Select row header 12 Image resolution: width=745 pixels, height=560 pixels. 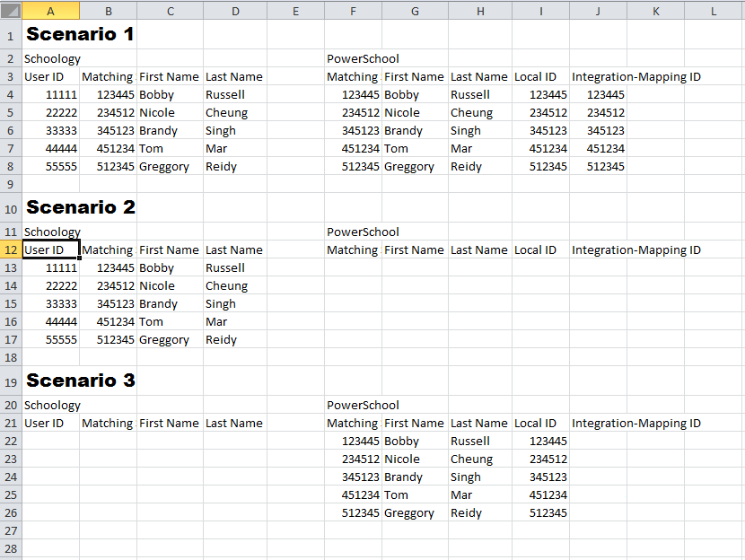click(x=10, y=249)
